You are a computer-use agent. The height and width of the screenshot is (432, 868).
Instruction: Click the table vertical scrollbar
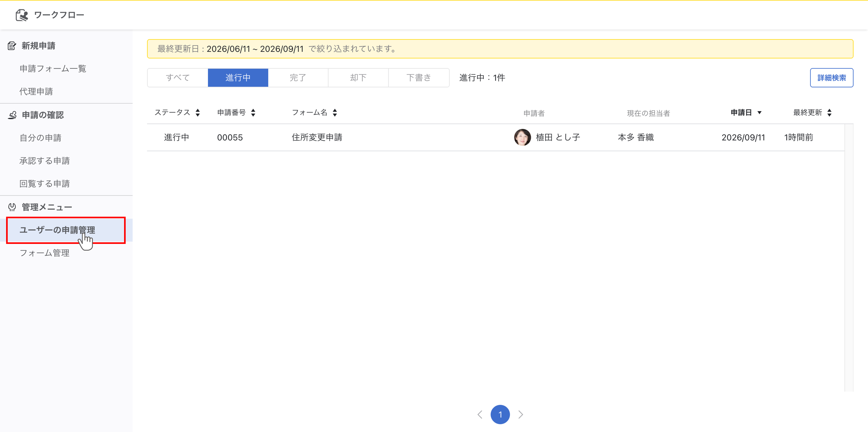(x=849, y=258)
